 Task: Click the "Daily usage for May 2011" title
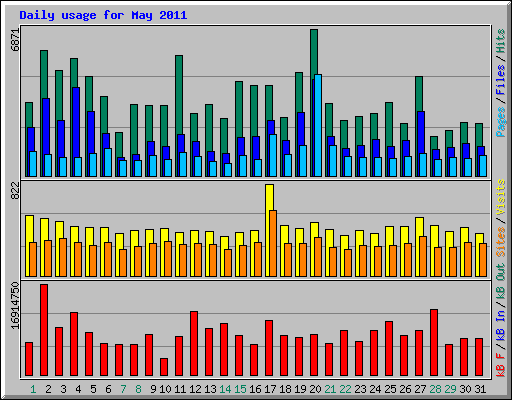tap(103, 15)
